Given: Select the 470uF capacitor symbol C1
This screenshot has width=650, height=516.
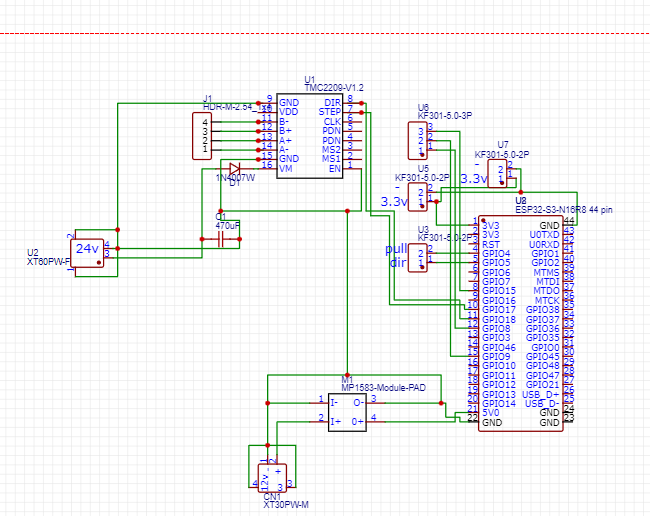Looking at the screenshot, I should click(221, 239).
